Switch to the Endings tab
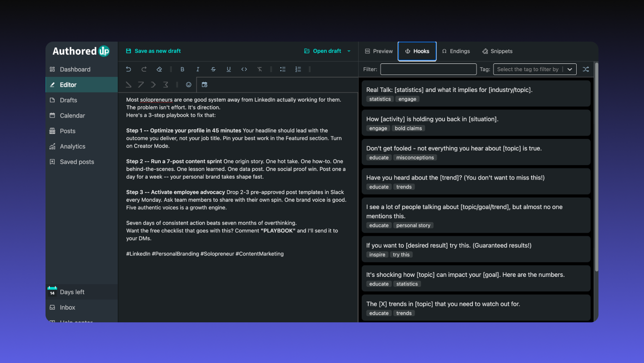This screenshot has height=363, width=644. pyautogui.click(x=456, y=51)
